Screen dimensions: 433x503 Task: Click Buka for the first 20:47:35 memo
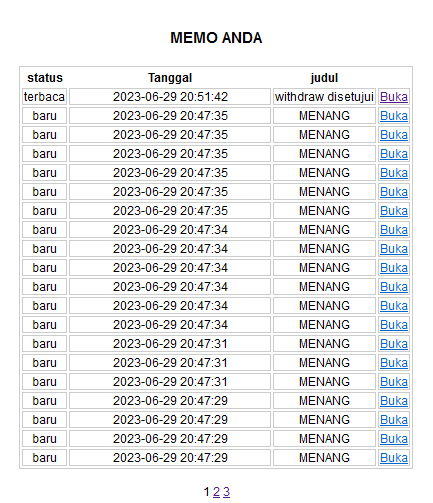[394, 116]
